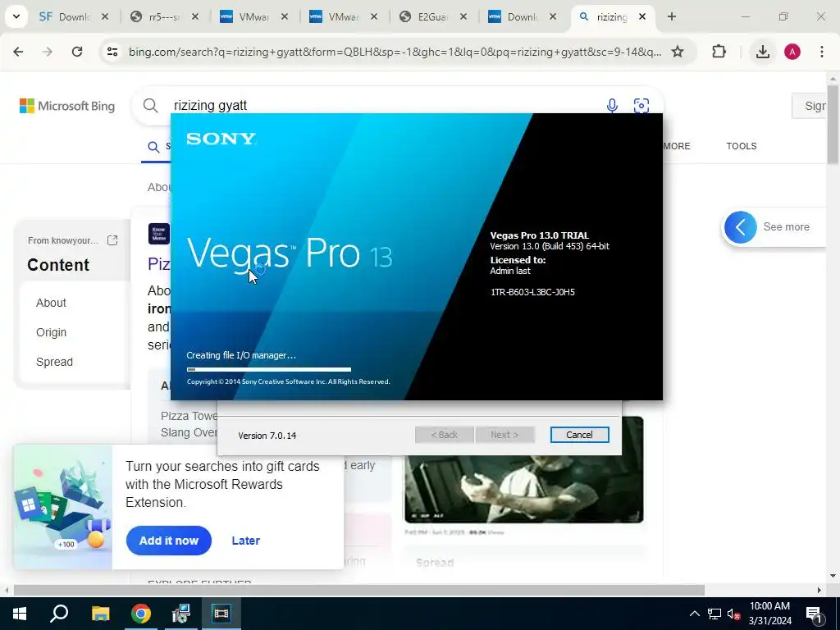Click the network icon in system tray

click(x=714, y=614)
